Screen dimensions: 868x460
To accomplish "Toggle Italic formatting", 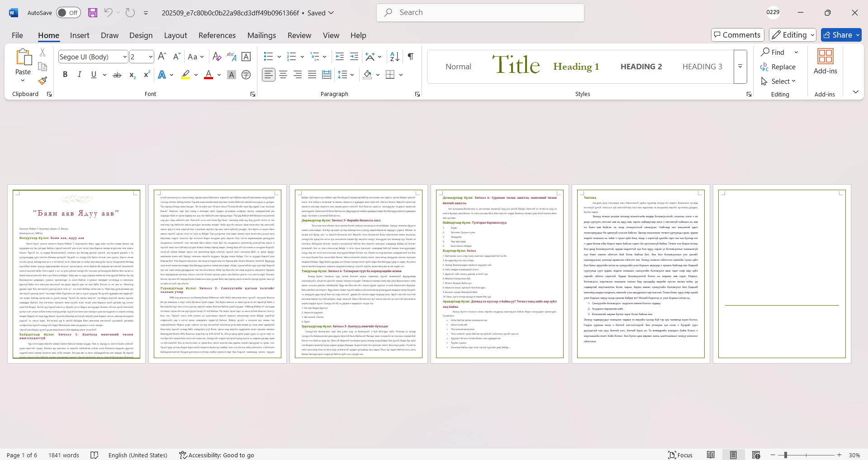I will 80,75.
